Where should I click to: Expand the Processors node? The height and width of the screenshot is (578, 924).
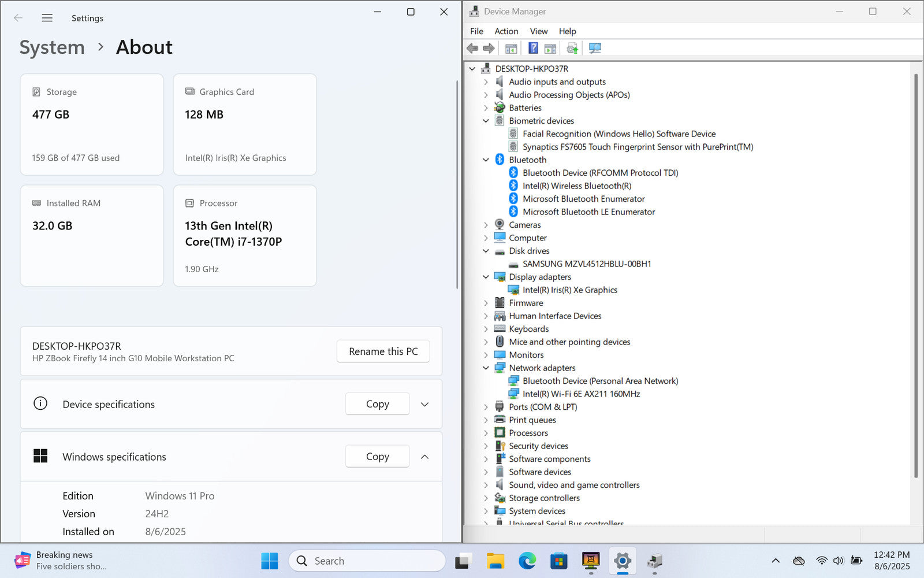click(x=486, y=433)
